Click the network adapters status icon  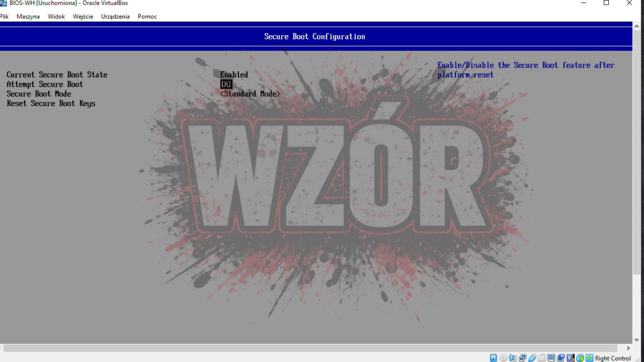pos(522,358)
